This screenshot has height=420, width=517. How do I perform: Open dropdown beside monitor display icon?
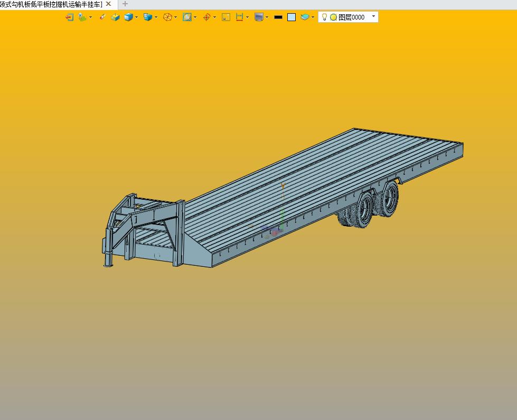(267, 17)
